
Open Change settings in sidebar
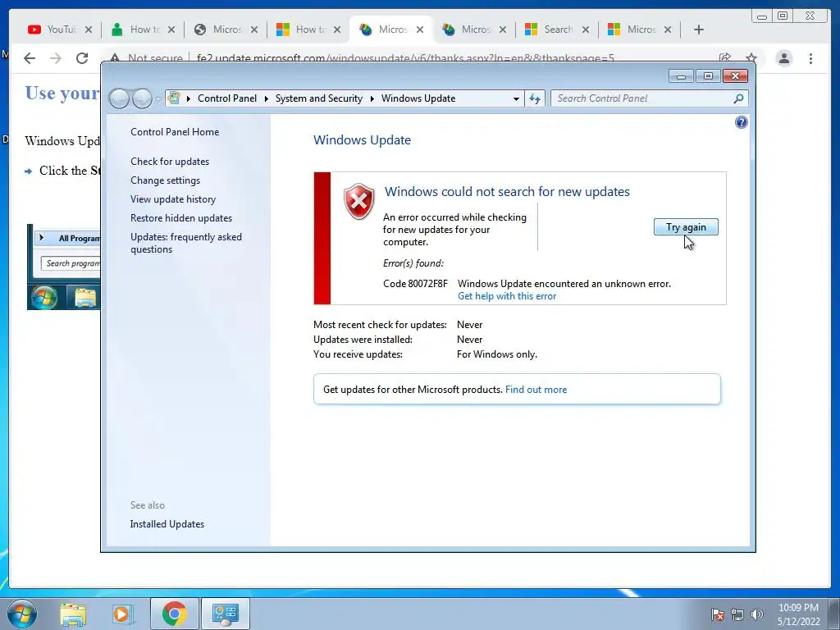165,180
